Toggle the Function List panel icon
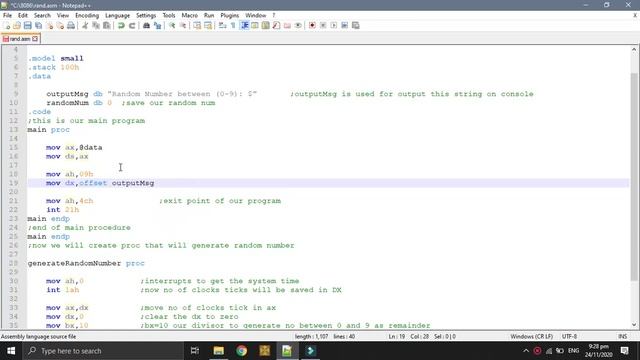The height and width of the screenshot is (360, 640). (x=276, y=26)
